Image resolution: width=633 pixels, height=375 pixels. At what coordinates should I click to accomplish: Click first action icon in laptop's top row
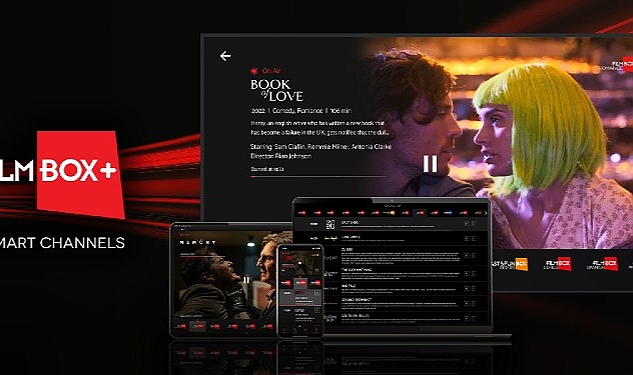[466, 224]
